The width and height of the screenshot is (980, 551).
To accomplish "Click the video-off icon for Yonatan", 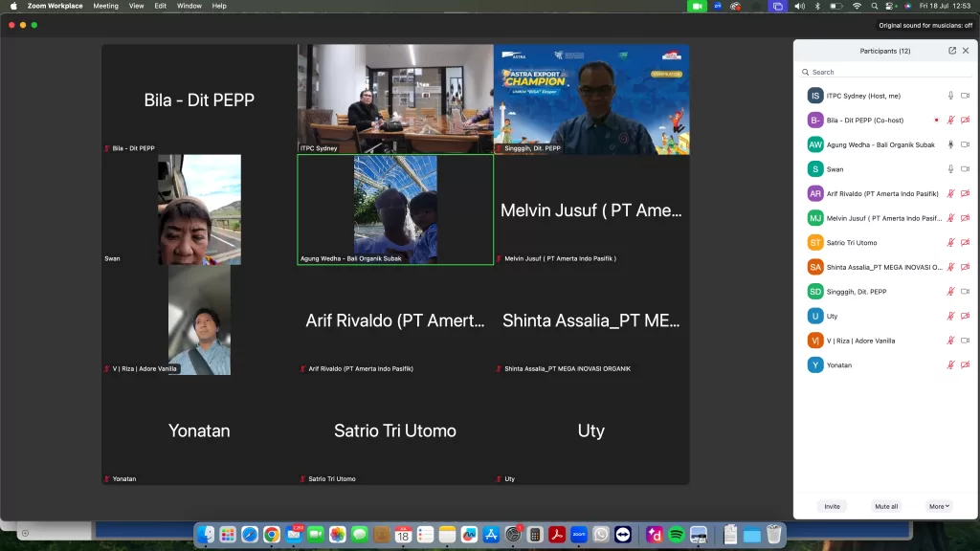I will [965, 364].
